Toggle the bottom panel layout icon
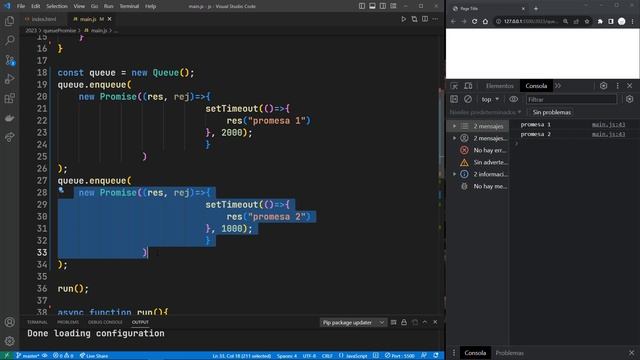The image size is (640, 360). point(372,6)
